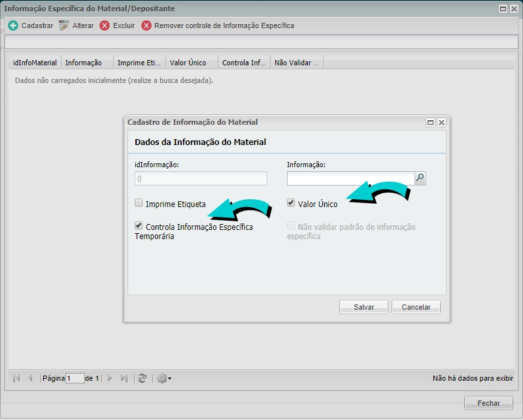
Task: Go to first page in pager
Action: click(x=16, y=378)
